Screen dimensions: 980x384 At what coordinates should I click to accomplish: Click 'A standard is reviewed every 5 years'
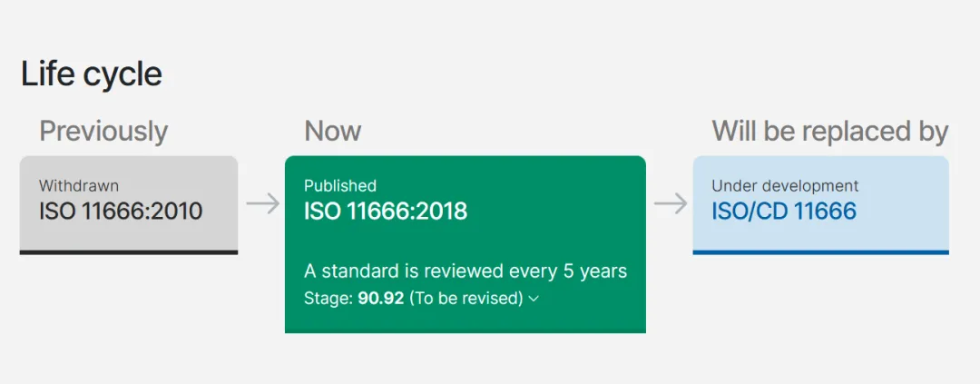465,271
